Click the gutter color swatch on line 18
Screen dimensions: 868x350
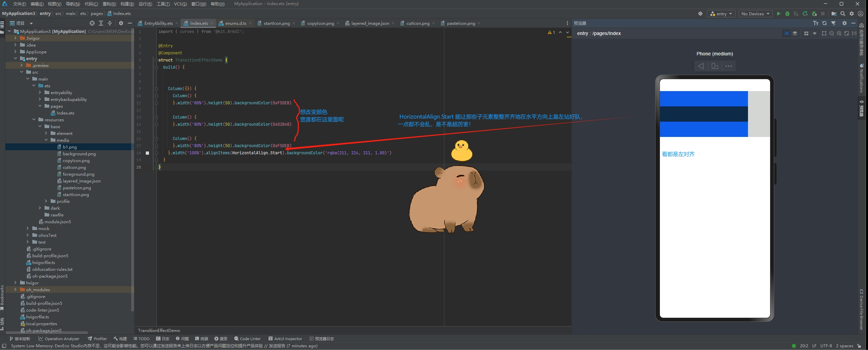(147, 153)
